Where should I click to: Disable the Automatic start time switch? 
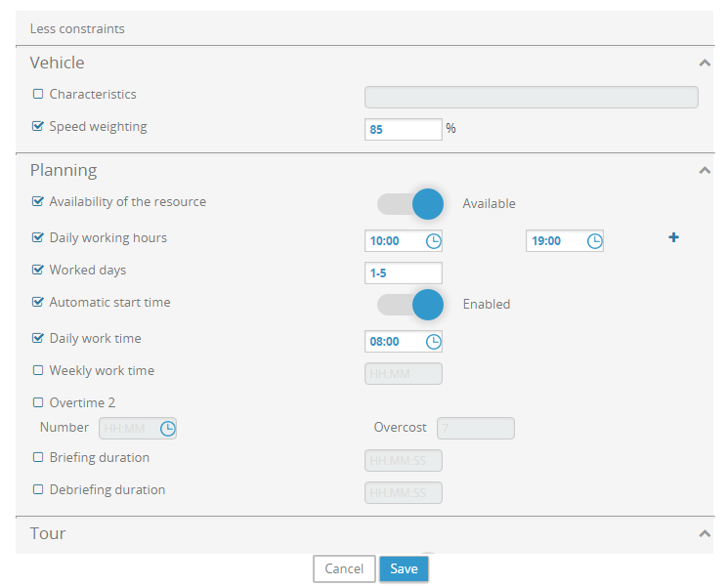[411, 304]
